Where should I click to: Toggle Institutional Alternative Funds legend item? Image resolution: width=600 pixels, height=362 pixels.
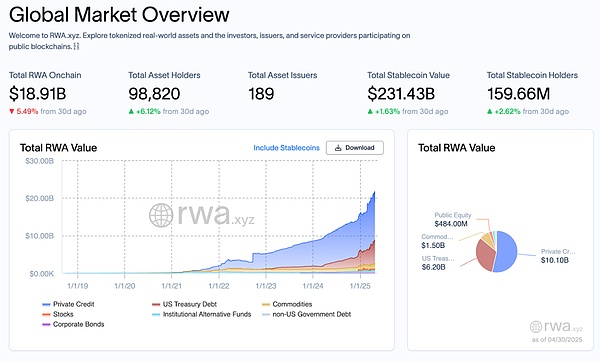pos(202,314)
